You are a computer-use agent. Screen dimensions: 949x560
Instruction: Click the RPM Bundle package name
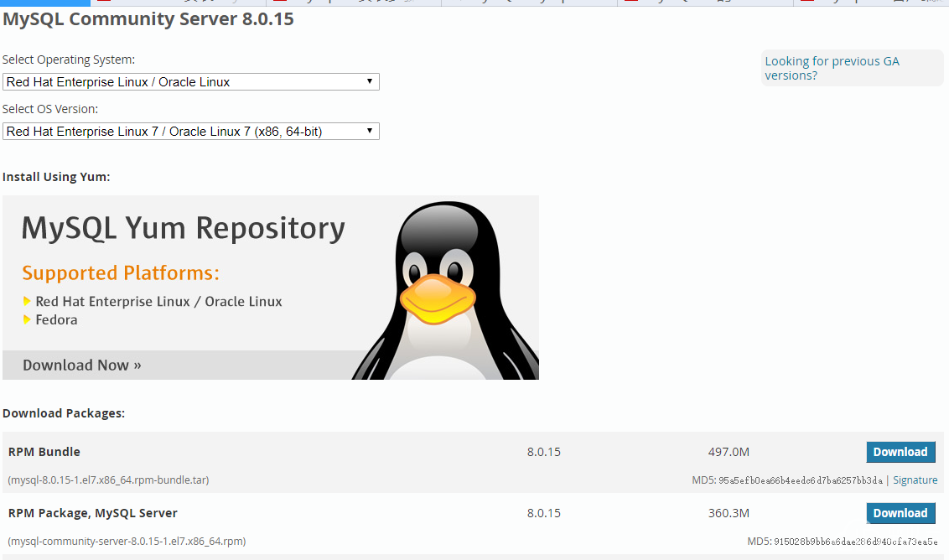44,452
